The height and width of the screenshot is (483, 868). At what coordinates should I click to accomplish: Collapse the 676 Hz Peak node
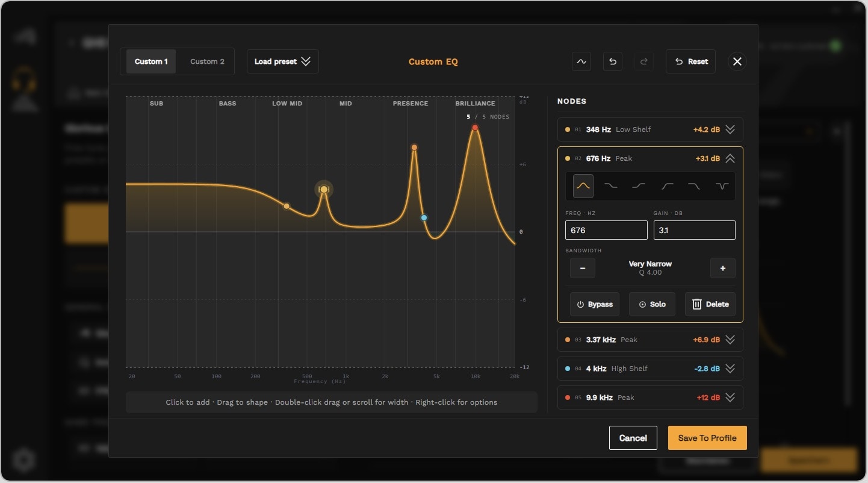pyautogui.click(x=730, y=158)
